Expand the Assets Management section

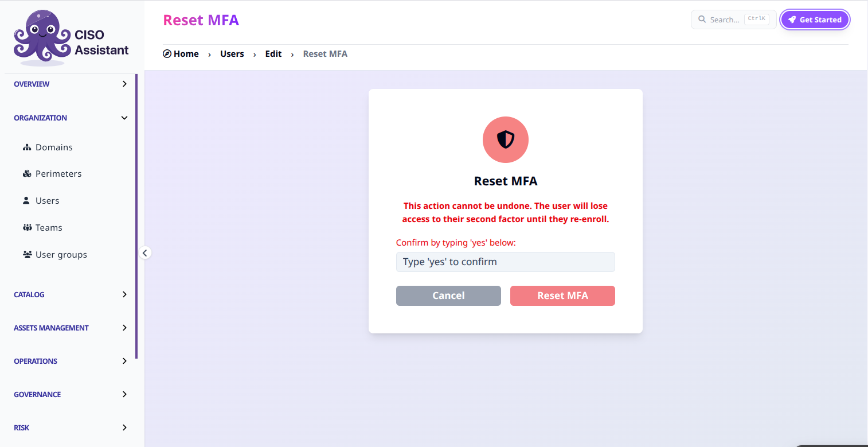[71, 328]
